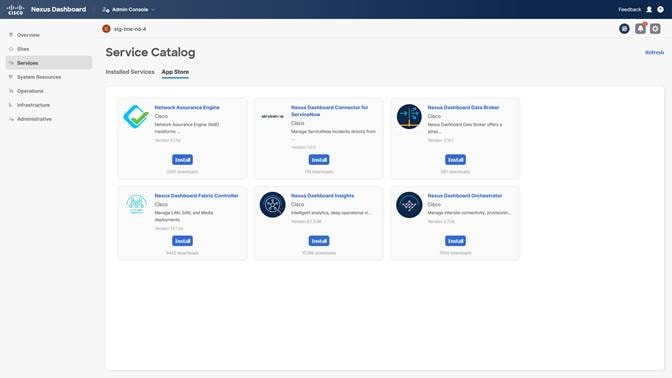Click the cluster name stg-tme-nd-4

(x=130, y=29)
